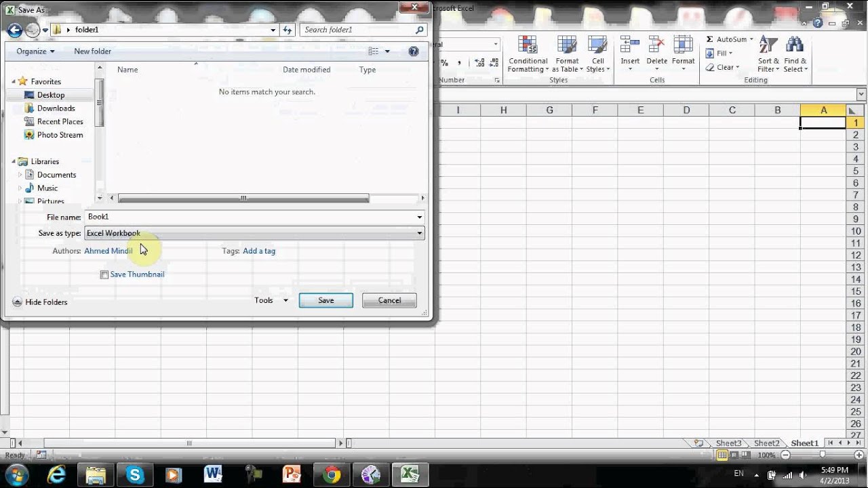Open Google Chrome from taskbar

tap(331, 474)
